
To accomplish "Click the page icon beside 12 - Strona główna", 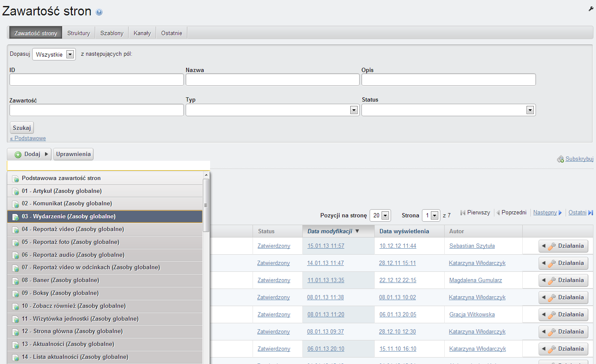I will pos(15,331).
